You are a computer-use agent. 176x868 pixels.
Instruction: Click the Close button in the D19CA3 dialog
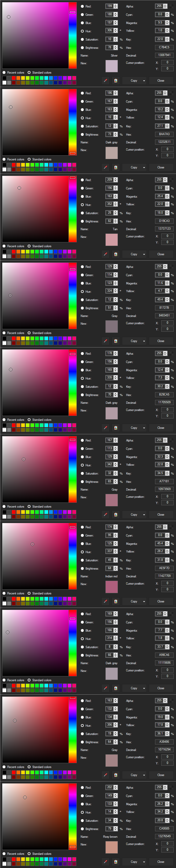coord(161,254)
